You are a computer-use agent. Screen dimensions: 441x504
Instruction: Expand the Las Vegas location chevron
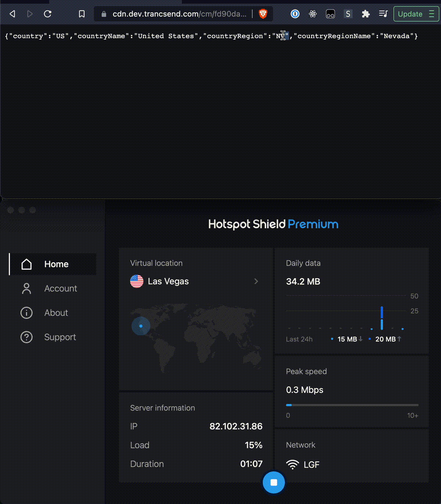(256, 281)
